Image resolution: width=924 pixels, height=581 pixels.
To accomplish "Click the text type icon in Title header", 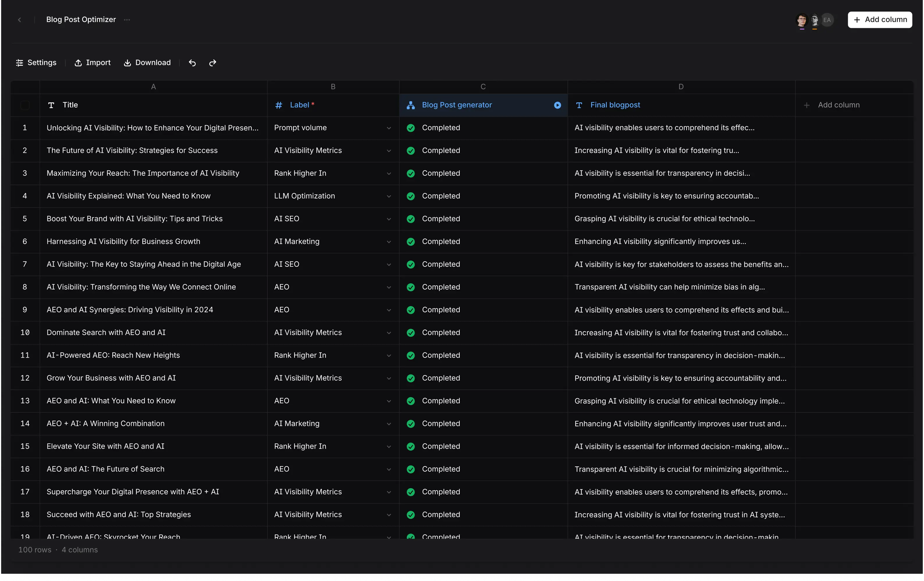I will point(51,105).
